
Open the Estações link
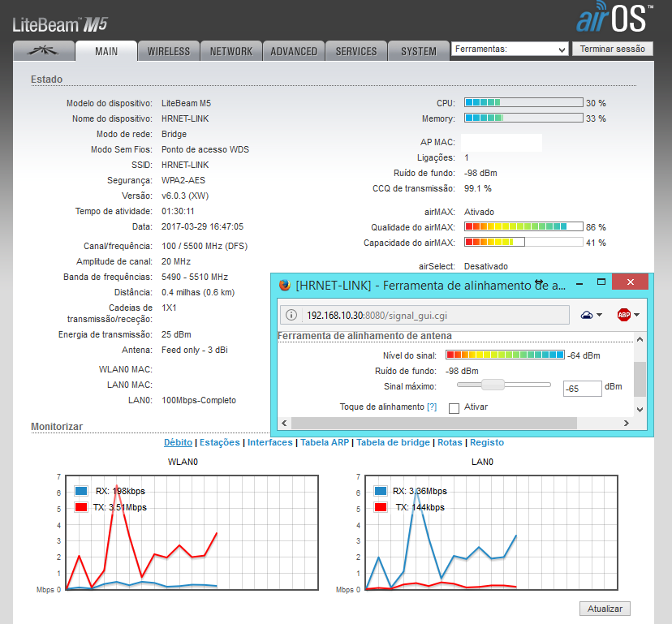pos(219,442)
